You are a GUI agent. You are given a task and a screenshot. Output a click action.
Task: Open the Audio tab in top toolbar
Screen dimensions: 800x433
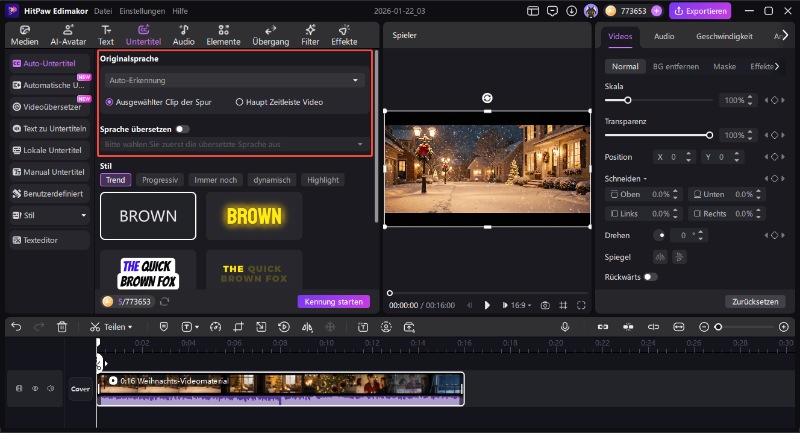tap(184, 35)
